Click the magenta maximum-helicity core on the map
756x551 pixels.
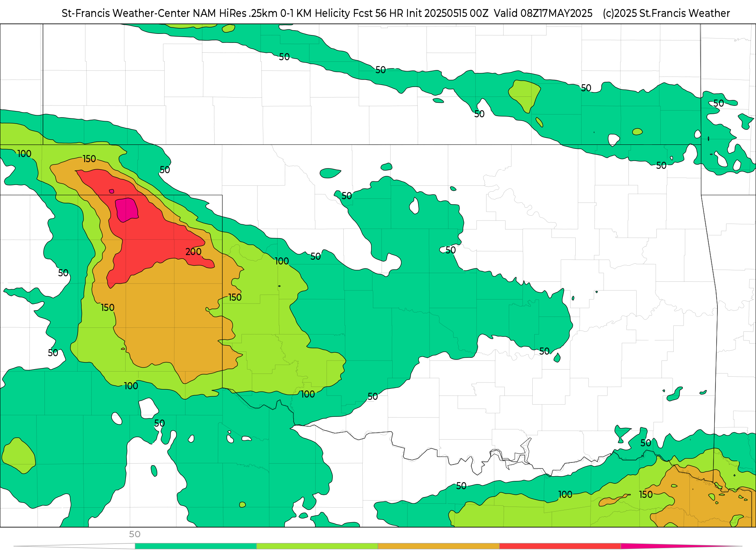coord(126,210)
